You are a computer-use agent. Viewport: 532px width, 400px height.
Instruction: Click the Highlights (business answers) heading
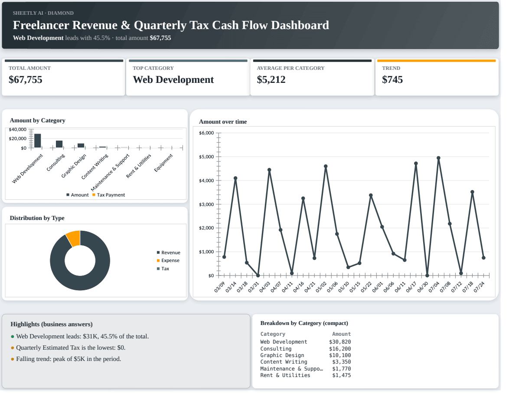coord(52,324)
